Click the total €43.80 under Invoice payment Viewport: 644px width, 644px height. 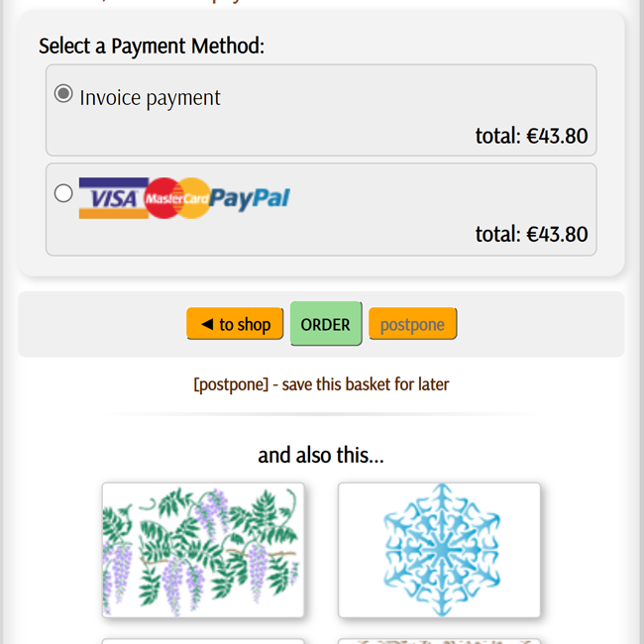531,136
